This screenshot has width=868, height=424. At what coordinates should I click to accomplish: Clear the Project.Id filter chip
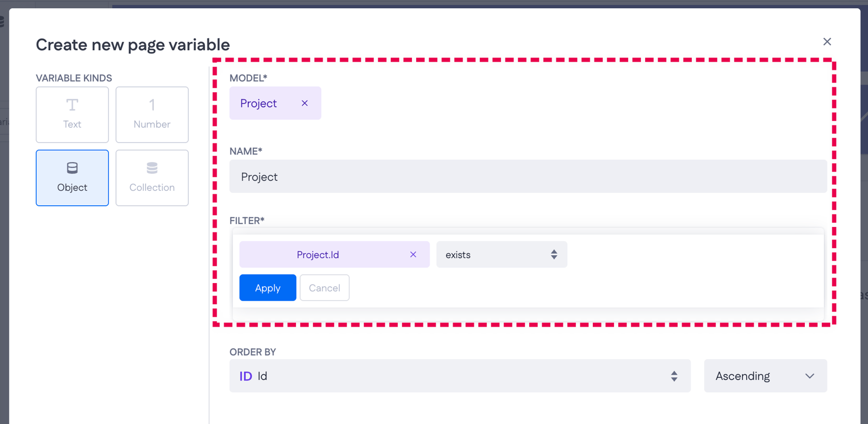tap(413, 255)
